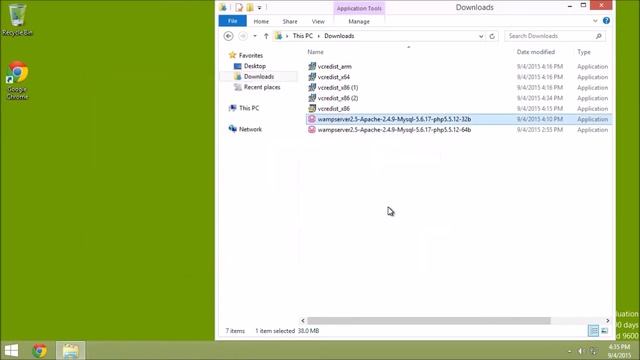Select the wampserver 32b installer file

pyautogui.click(x=394, y=119)
